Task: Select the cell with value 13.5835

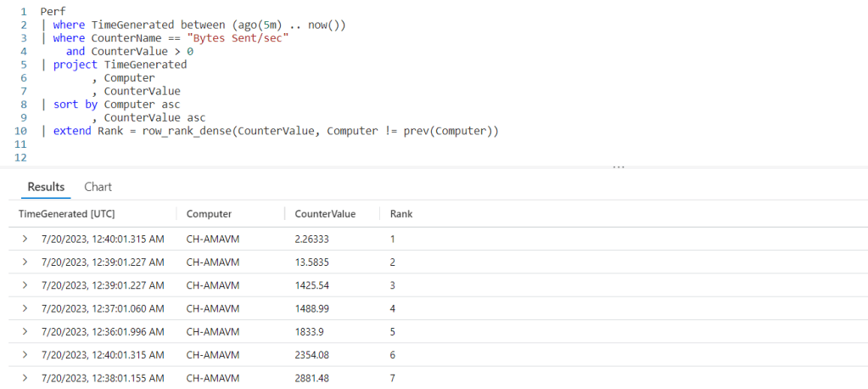Action: [x=313, y=262]
